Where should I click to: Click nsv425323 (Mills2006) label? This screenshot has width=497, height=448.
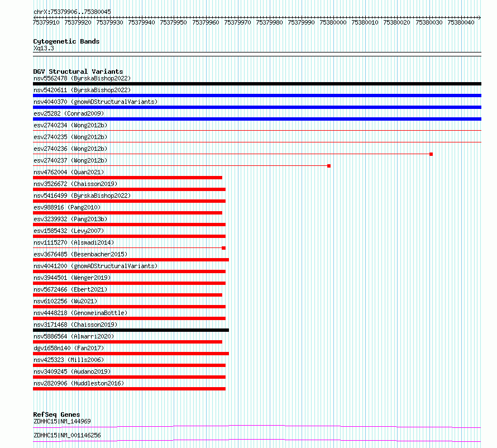[69, 360]
